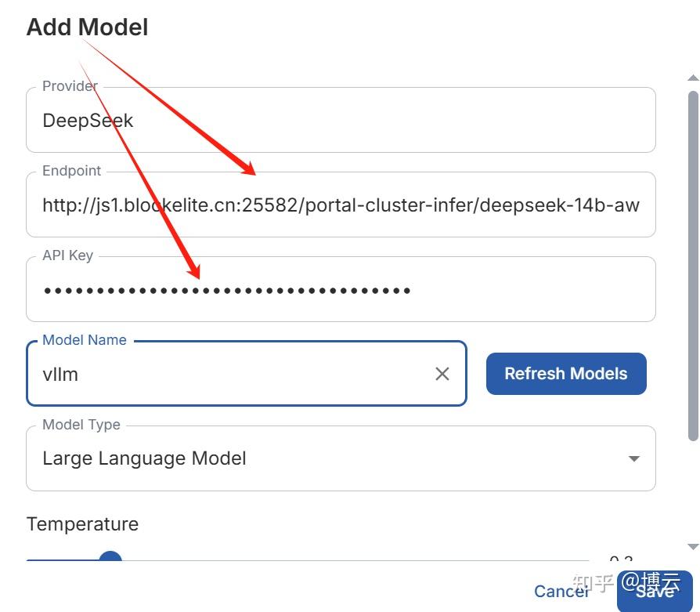Click the scrollbar up arrow
700x612 pixels.
coord(692,78)
